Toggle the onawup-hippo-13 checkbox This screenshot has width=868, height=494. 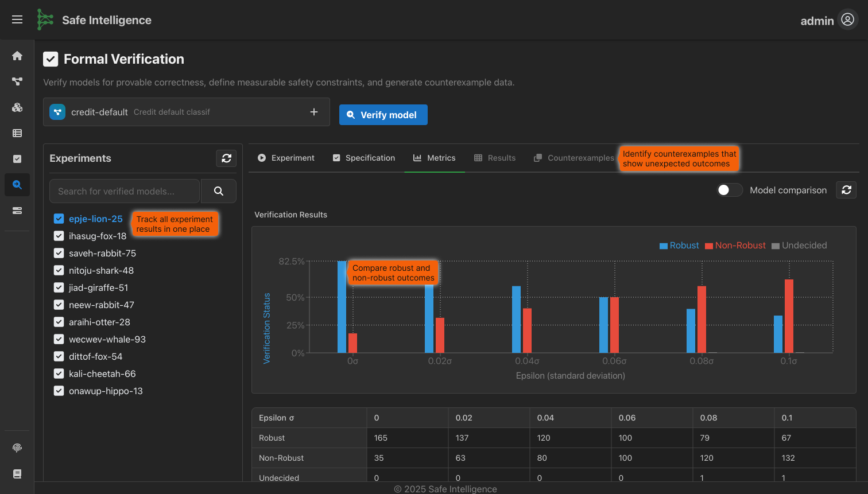coord(59,391)
